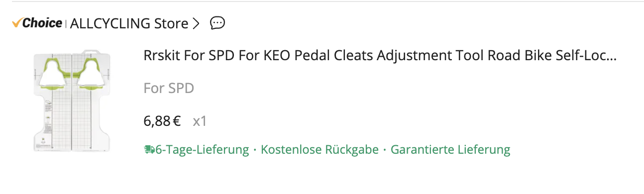
Task: Click the speech bubble chat icon
Action: tap(217, 23)
